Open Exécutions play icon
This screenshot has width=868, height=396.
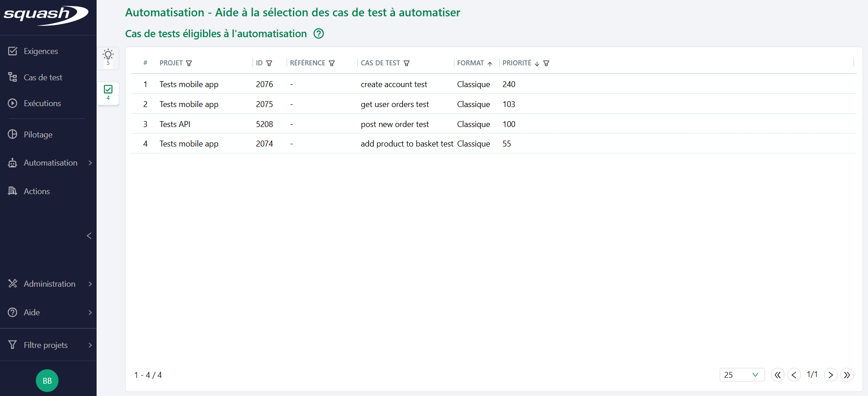pyautogui.click(x=13, y=103)
